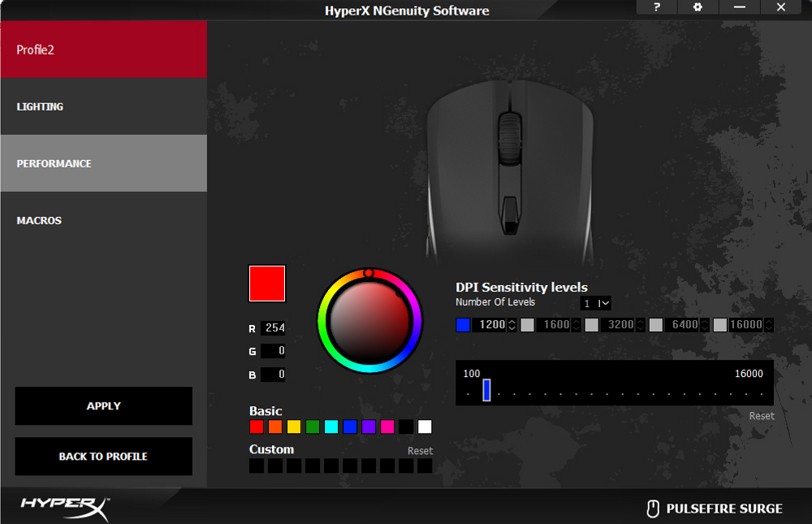The width and height of the screenshot is (812, 524).
Task: Click the APPLY button
Action: (x=104, y=406)
